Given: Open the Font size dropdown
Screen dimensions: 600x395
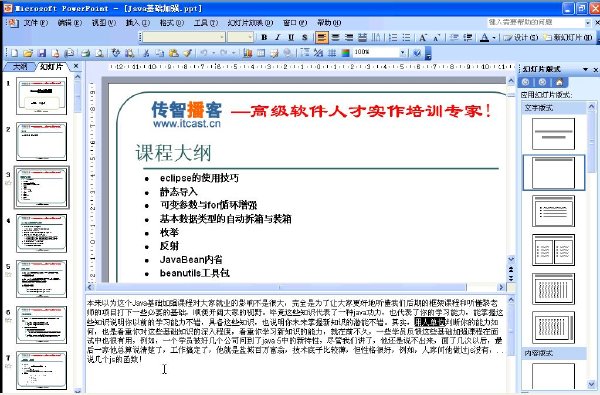Looking at the screenshot, I should [250, 37].
